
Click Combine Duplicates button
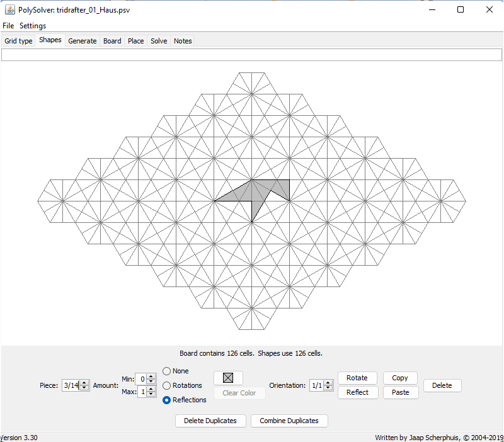289,421
